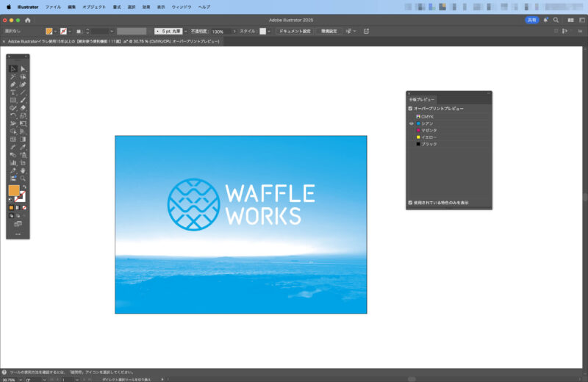
Task: Select the Type tool
Action: 13,93
